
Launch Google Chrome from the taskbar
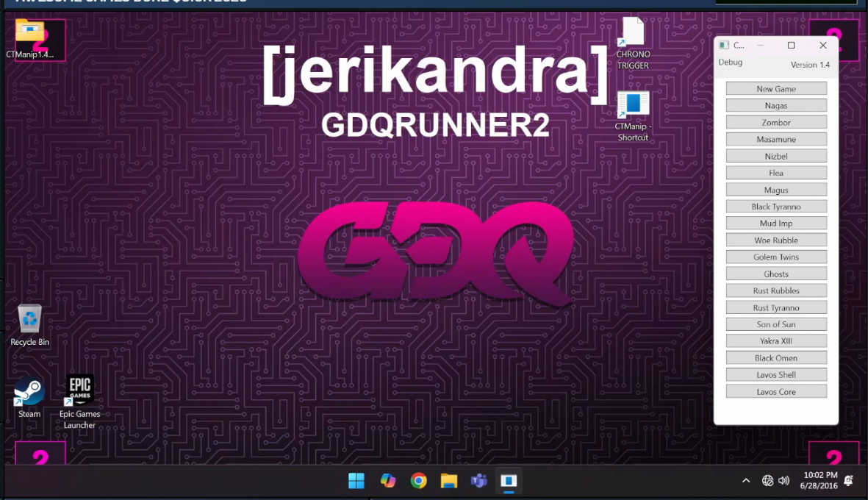[418, 481]
